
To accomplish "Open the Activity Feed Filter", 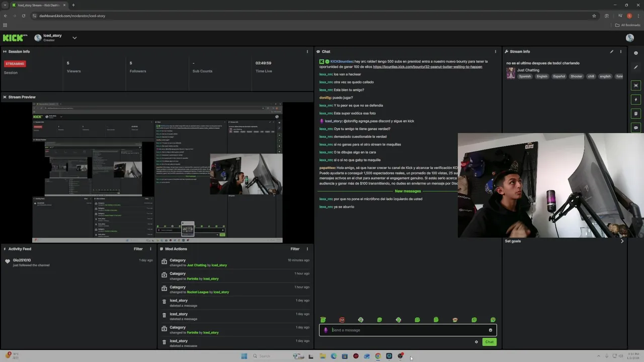I will click(x=138, y=249).
